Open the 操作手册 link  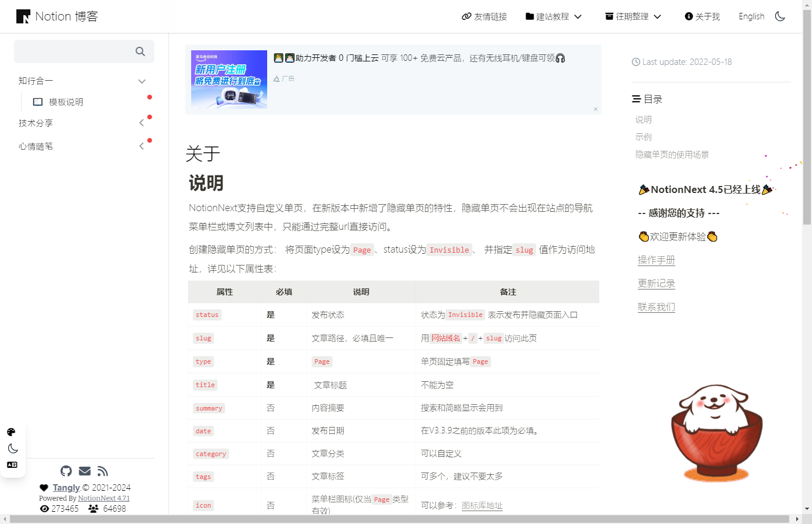[x=656, y=260]
